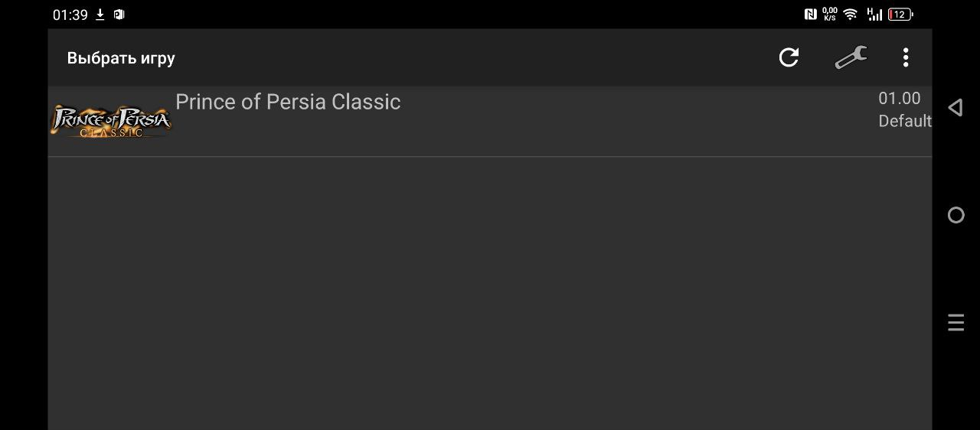Tap the battery indicator showing 12
This screenshot has height=430, width=980.
(900, 15)
